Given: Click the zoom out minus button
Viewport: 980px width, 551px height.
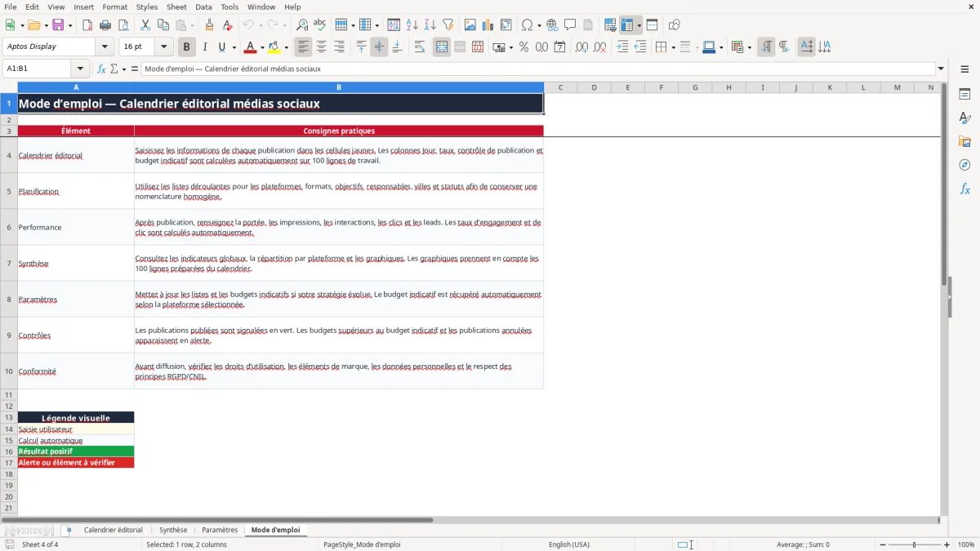Looking at the screenshot, I should pos(881,544).
